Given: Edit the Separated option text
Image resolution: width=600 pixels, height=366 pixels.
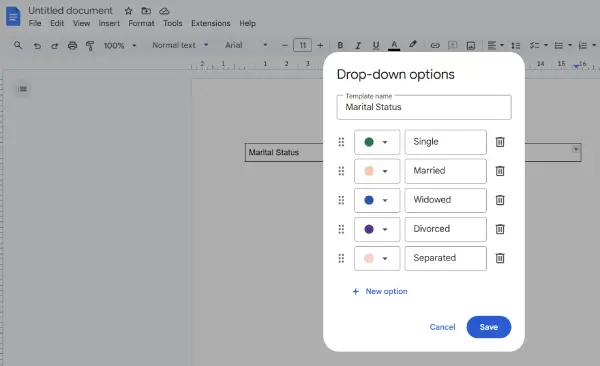Looking at the screenshot, I should click(x=446, y=258).
